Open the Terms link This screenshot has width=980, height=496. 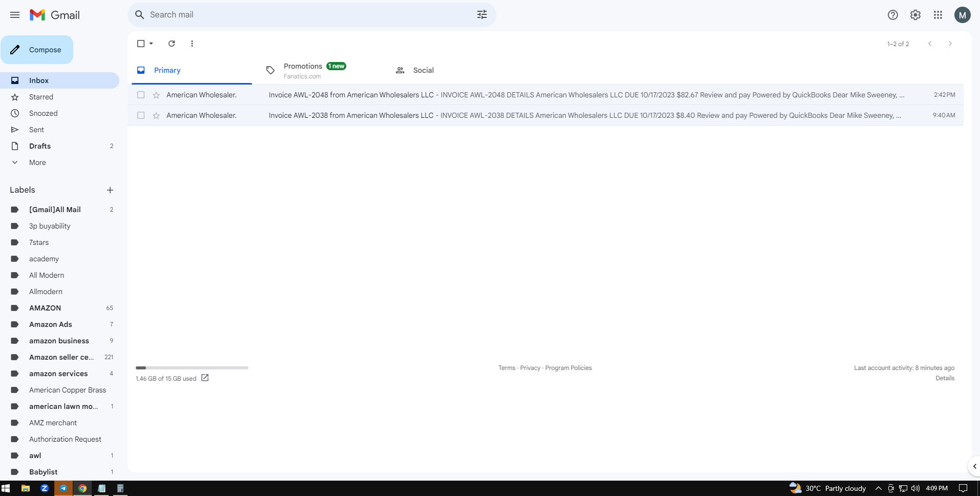point(507,368)
